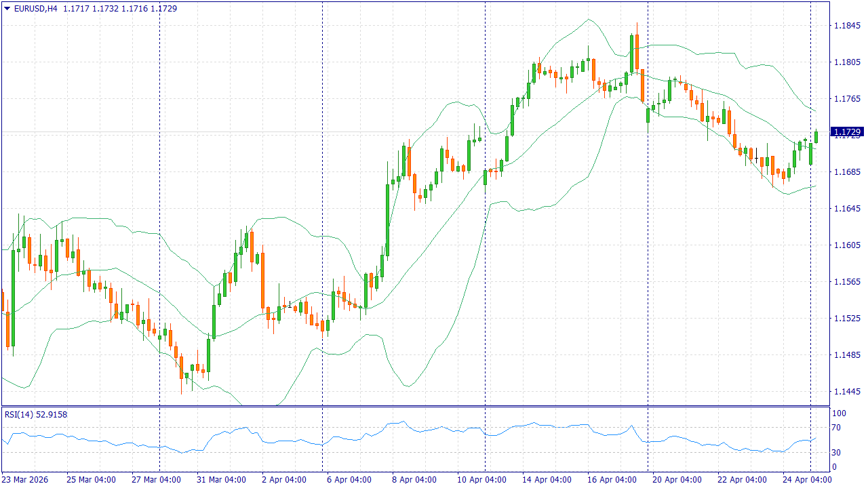This screenshot has height=488, width=868.
Task: Click the RSI 100 scale label
Action: click(839, 413)
